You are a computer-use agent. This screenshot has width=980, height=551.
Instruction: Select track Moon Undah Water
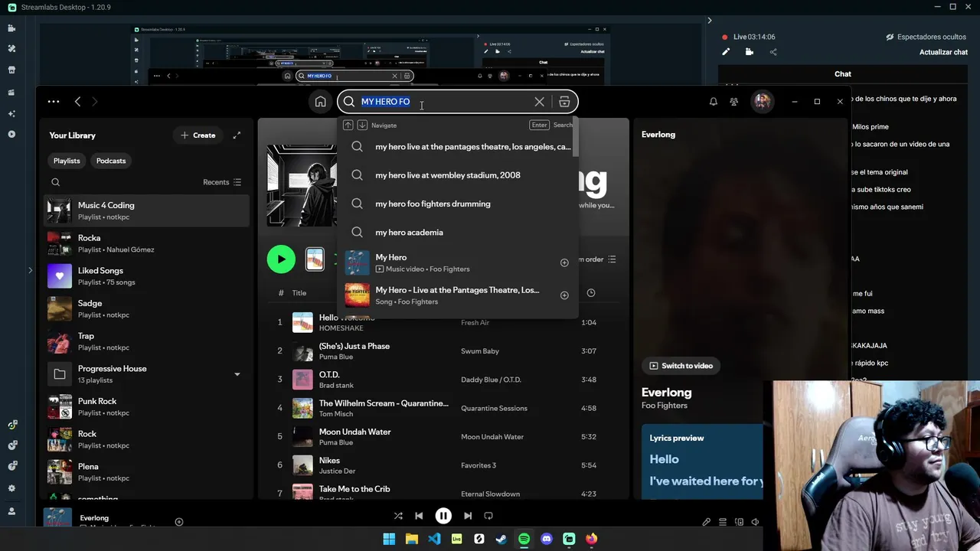coord(444,437)
